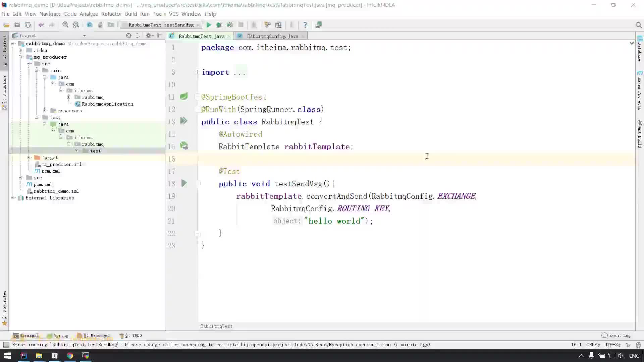Click the Scroll from Source target icon
Image resolution: width=644 pixels, height=362 pixels.
(x=128, y=36)
